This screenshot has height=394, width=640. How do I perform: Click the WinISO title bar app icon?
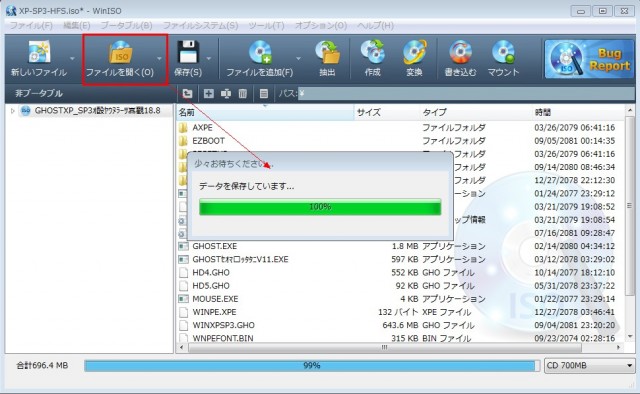[11, 11]
